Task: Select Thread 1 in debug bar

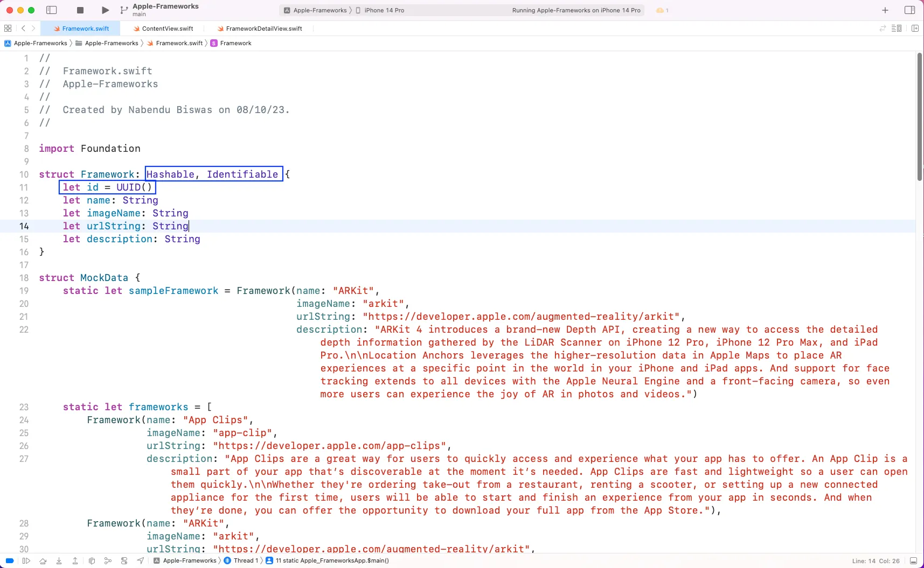Action: (241, 560)
